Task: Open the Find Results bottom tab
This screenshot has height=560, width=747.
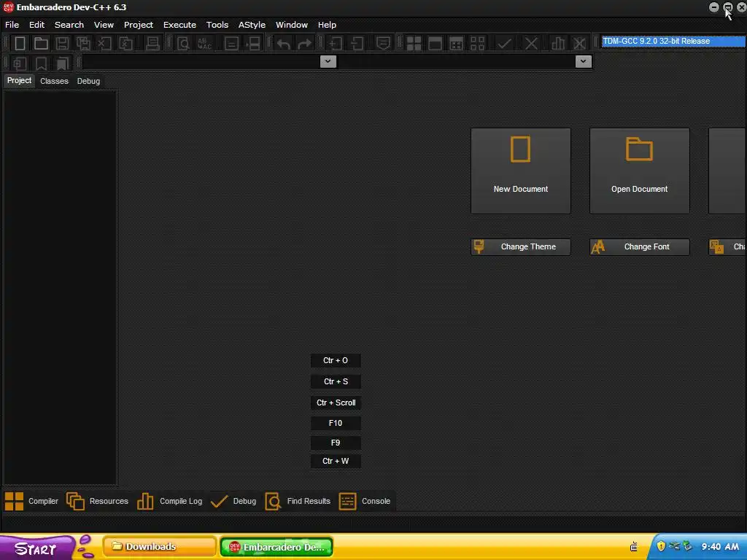Action: click(x=298, y=501)
